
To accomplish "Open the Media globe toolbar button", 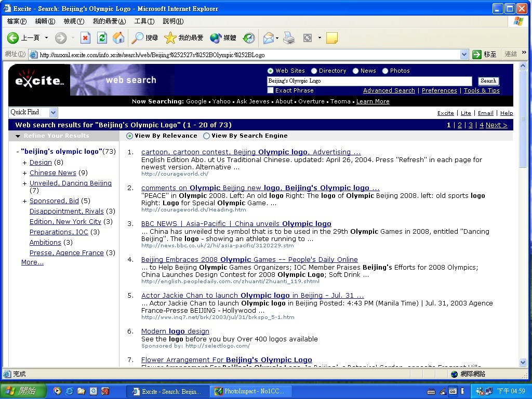I will click(223, 37).
